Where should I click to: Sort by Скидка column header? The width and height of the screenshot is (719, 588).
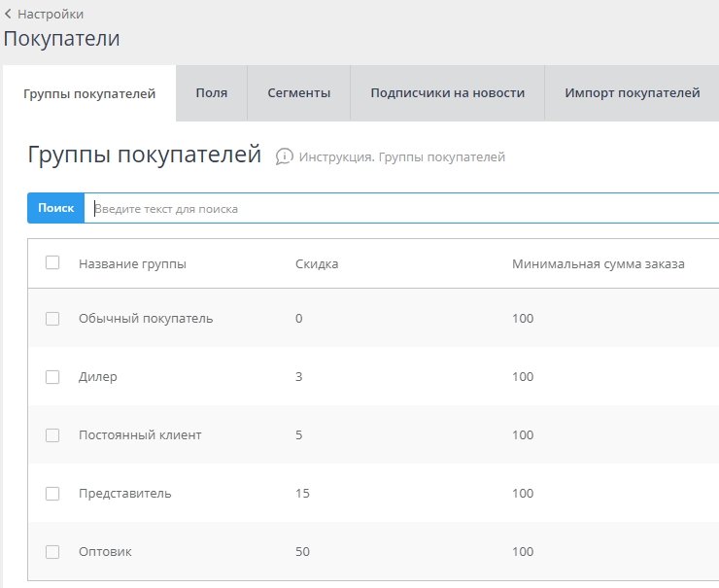point(317,264)
